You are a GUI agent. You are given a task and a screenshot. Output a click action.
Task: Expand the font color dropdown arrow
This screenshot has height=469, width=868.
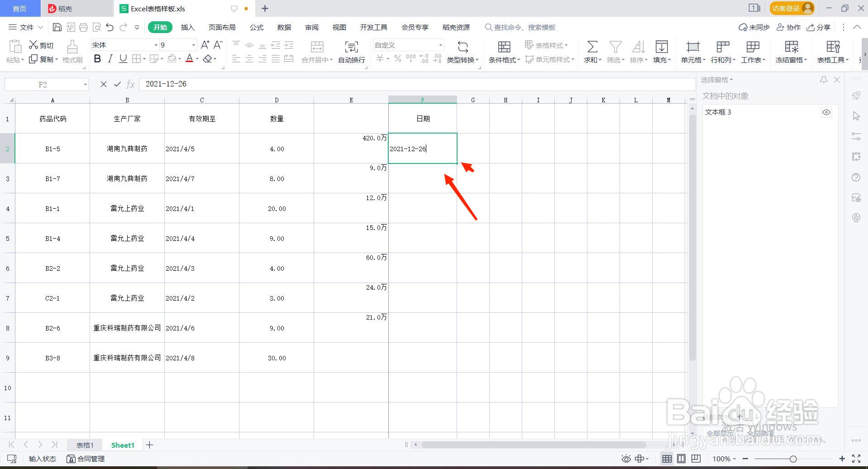pos(197,59)
